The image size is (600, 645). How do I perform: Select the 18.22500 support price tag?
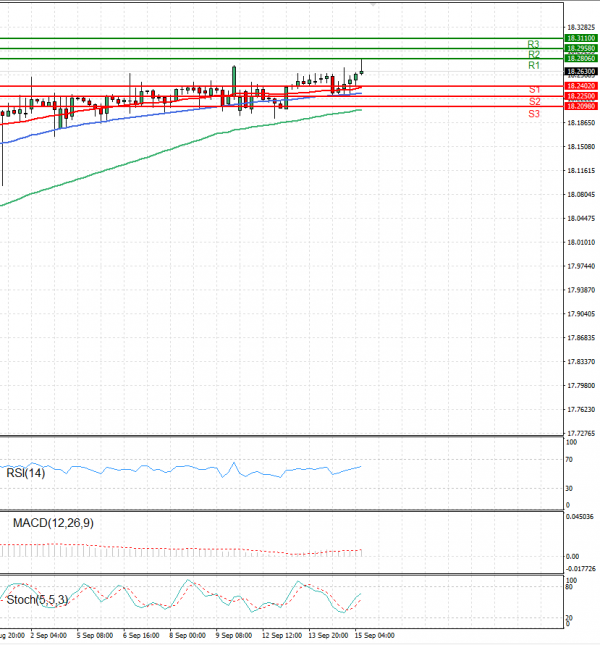581,96
